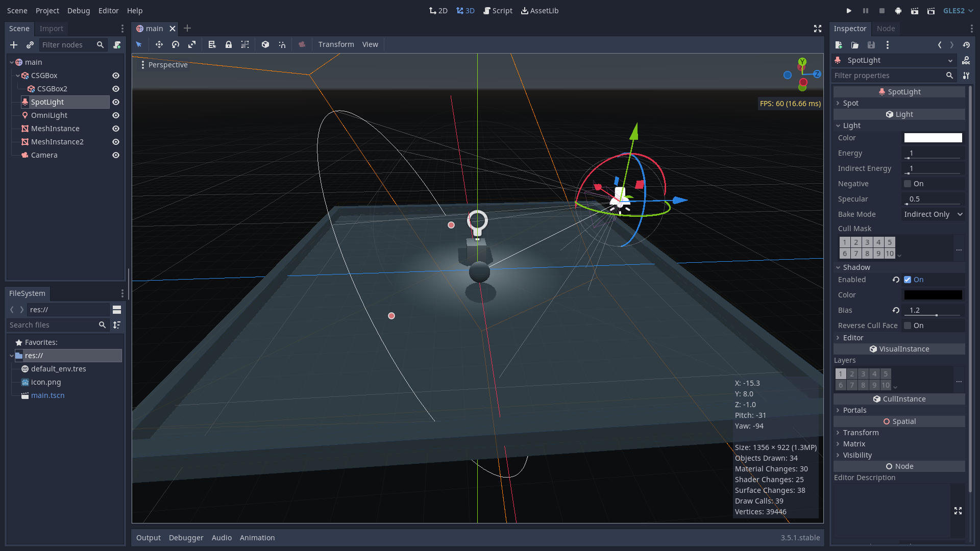Add a child node in the Scene dock
Viewport: 980px width, 551px height.
pos(14,45)
